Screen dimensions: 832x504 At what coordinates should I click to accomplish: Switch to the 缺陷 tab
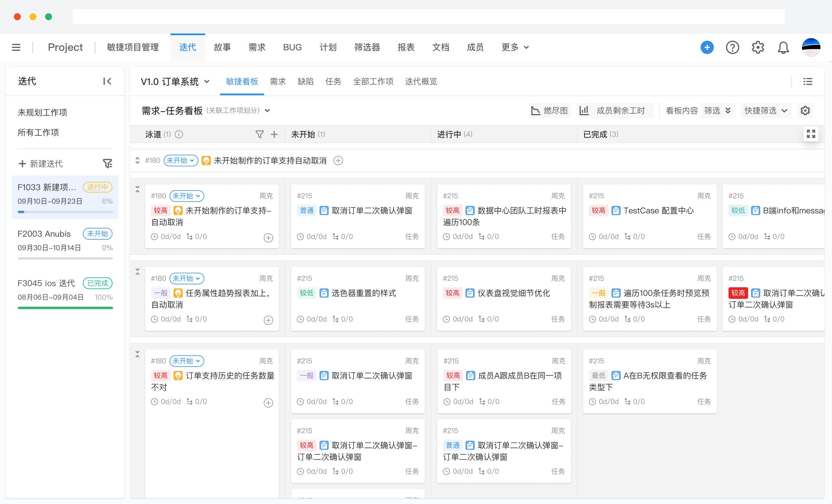point(306,81)
